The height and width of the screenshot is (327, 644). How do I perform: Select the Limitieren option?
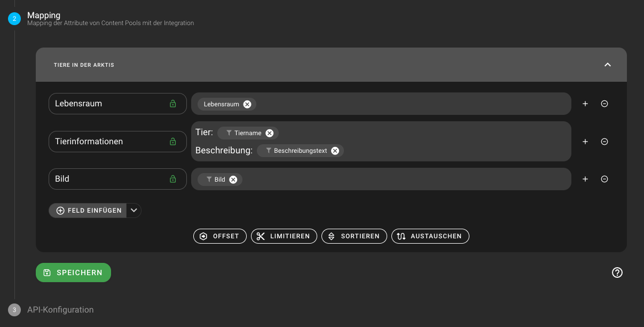tap(284, 236)
